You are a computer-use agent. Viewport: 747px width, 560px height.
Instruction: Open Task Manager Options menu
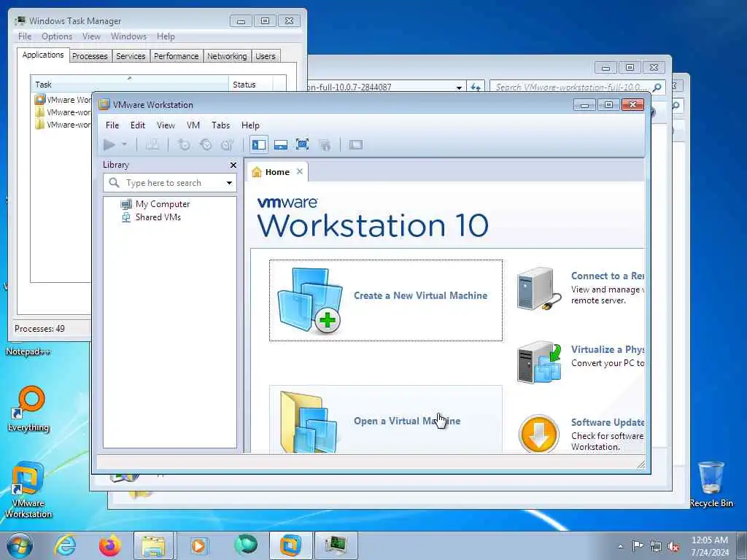[x=57, y=36]
